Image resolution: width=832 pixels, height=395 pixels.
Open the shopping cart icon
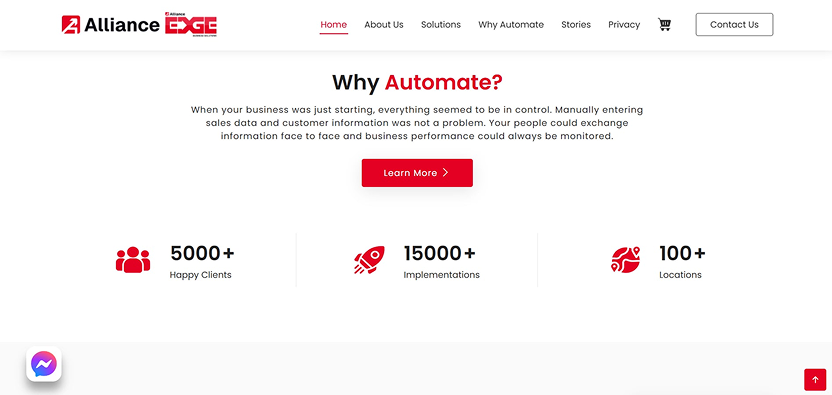click(x=664, y=24)
